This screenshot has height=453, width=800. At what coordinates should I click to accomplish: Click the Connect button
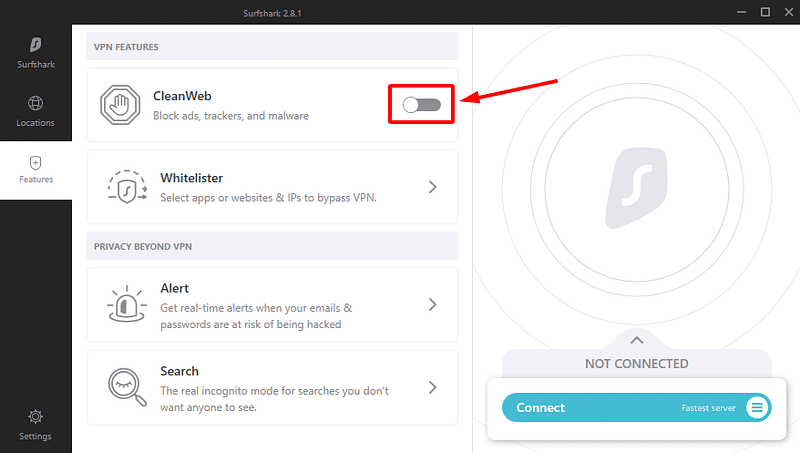point(636,407)
